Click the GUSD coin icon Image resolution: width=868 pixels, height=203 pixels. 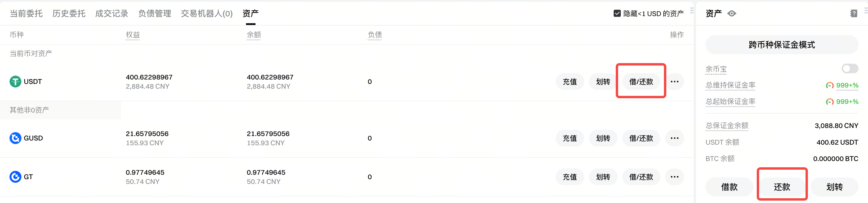point(15,138)
